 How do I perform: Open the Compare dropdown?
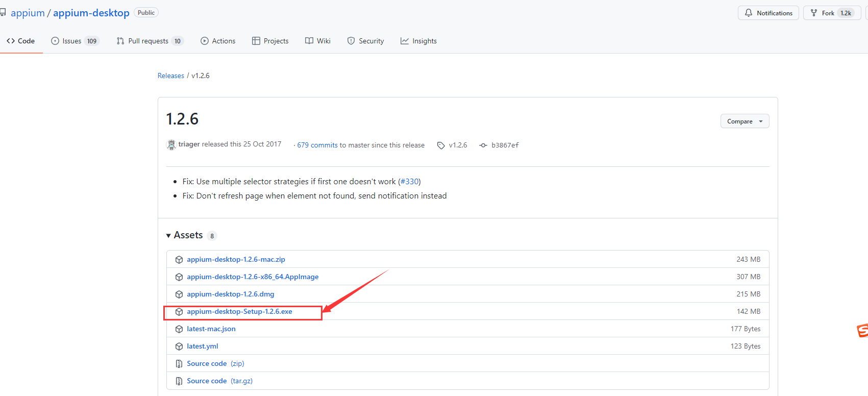(x=745, y=121)
